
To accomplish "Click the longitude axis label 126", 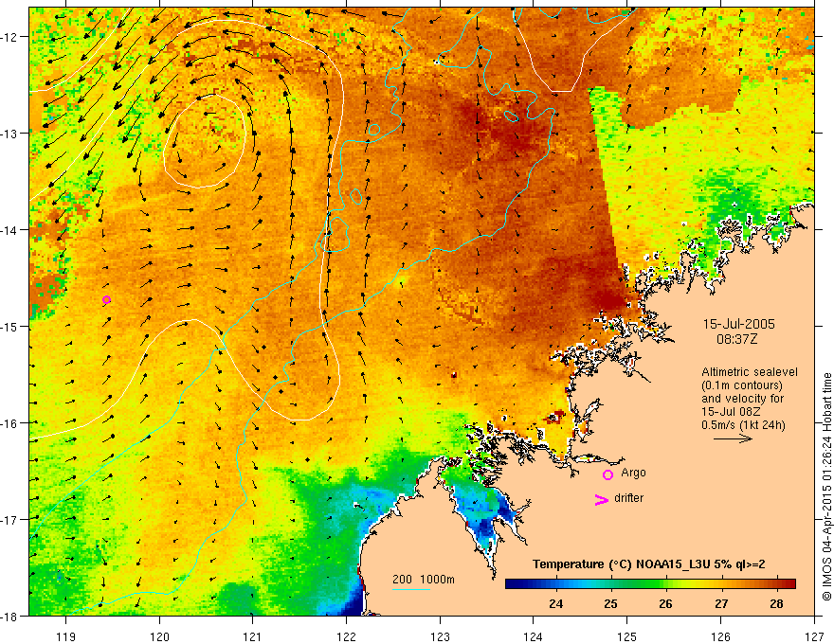I will coord(720,636).
